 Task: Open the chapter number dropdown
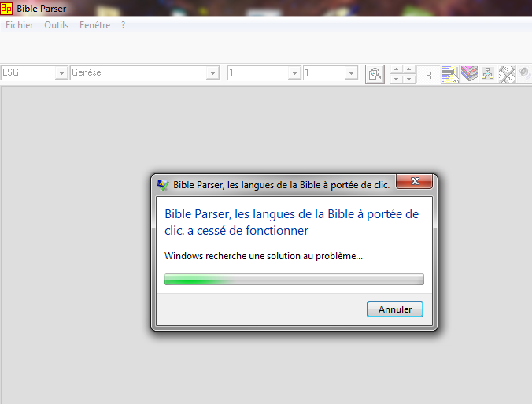click(x=294, y=72)
